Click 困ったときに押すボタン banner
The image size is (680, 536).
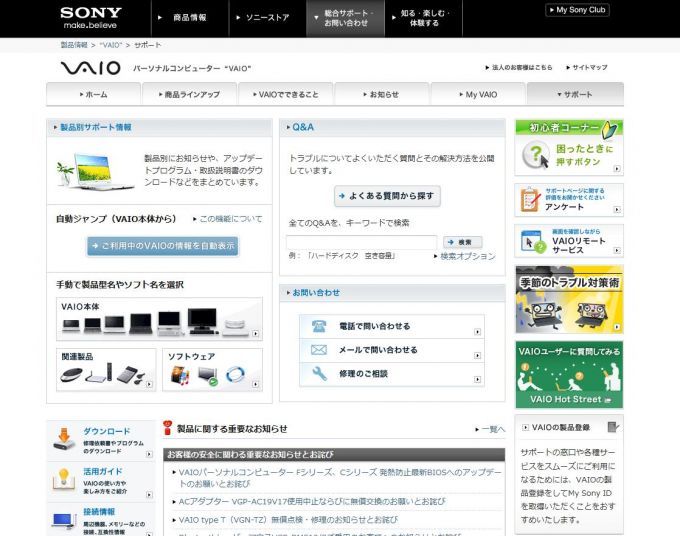(569, 147)
